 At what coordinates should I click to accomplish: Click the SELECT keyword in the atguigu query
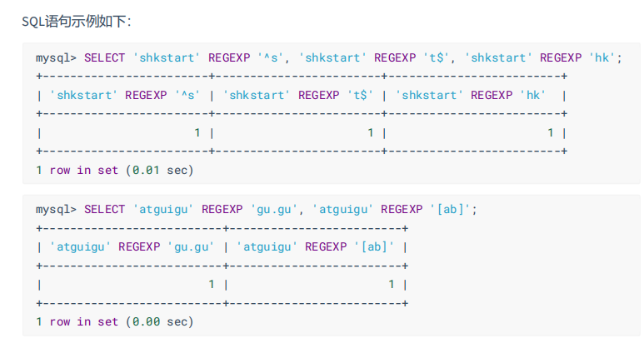click(105, 209)
